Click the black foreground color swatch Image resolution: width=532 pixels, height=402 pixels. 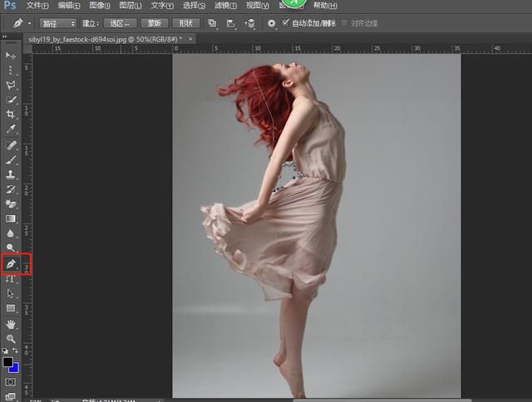click(7, 362)
